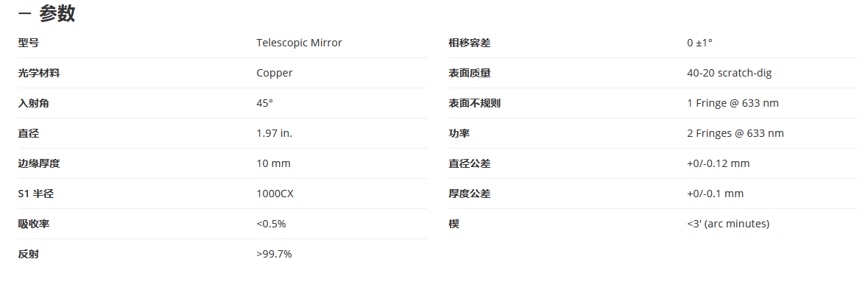This screenshot has height=287, width=868.
Task: Click the 直径 1.97 in. value
Action: pos(274,133)
